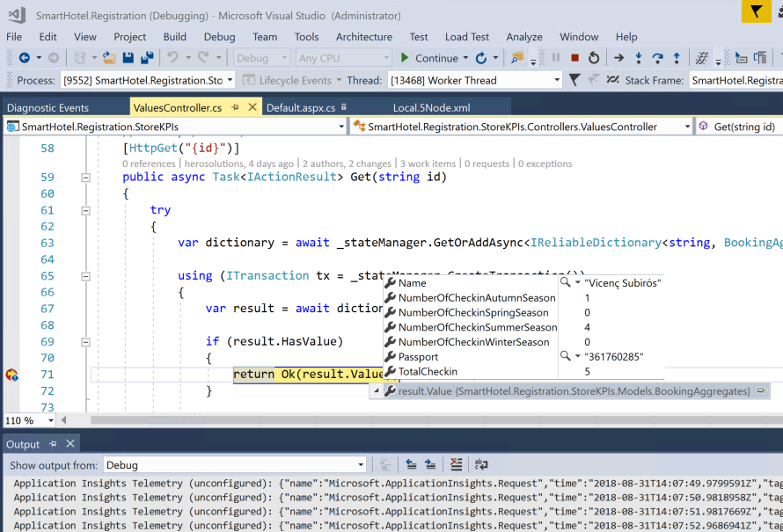This screenshot has height=532, width=783.
Task: Click the TotalCheckin property row
Action: [523, 371]
